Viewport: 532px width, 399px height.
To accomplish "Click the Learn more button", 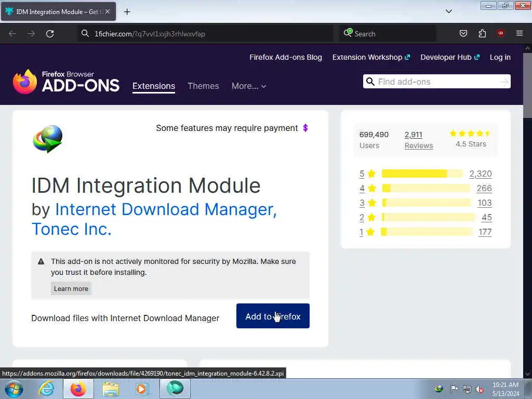I will 71,289.
